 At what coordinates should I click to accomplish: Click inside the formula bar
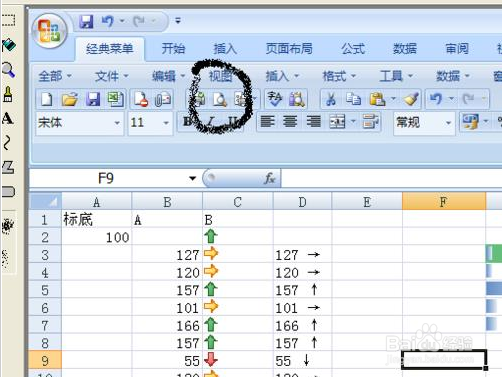391,178
